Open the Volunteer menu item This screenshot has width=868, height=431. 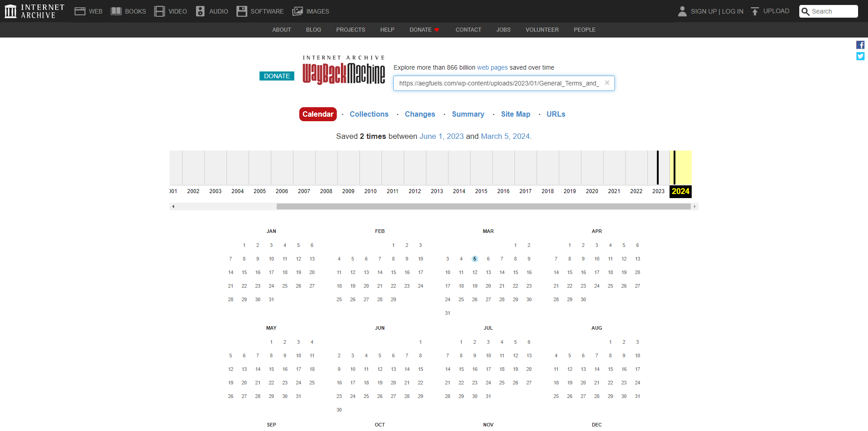[542, 30]
